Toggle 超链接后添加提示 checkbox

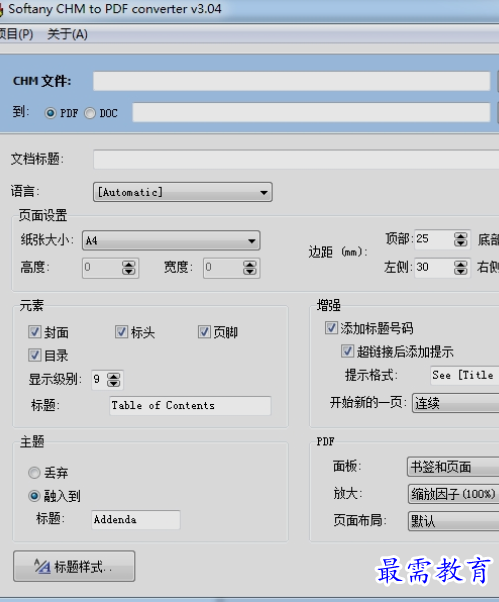click(x=347, y=351)
